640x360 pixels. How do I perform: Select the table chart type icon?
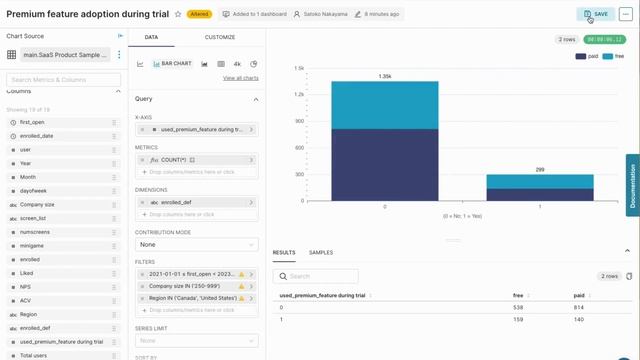[221, 64]
